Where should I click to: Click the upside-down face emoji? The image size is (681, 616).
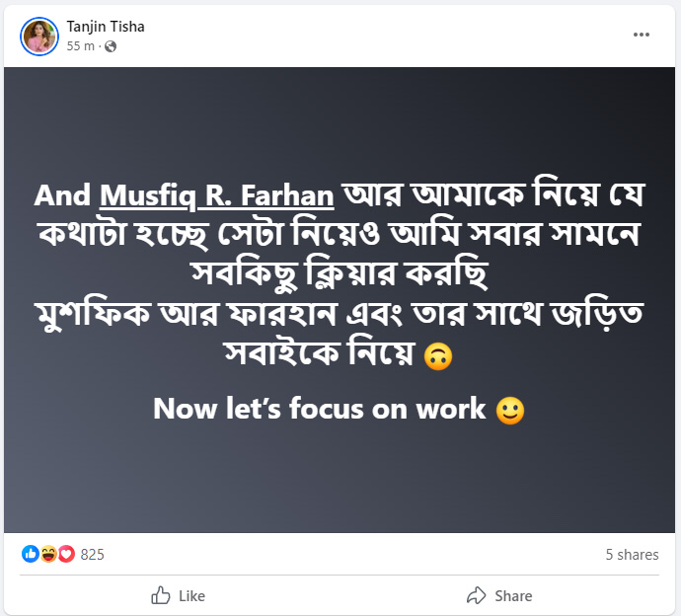click(437, 357)
